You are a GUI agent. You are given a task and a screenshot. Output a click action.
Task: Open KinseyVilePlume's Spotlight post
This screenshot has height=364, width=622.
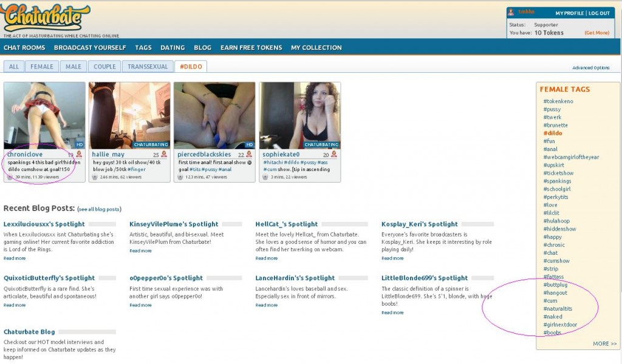[174, 224]
